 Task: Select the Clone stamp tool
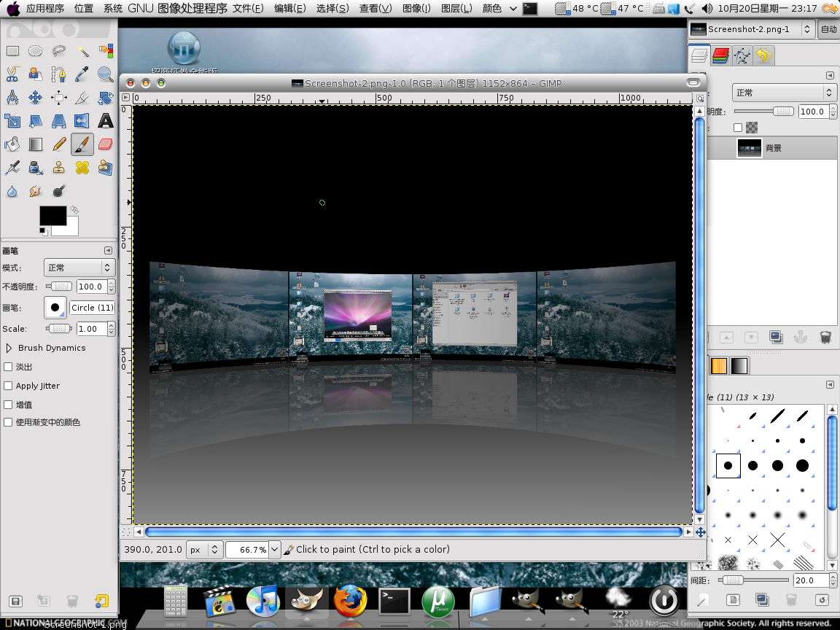pyautogui.click(x=59, y=168)
